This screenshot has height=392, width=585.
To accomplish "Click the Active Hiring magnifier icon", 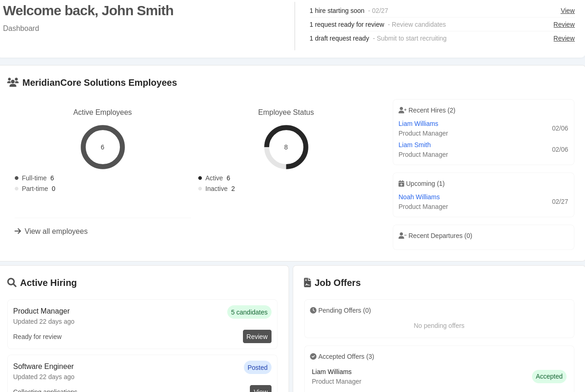I will click(x=12, y=283).
